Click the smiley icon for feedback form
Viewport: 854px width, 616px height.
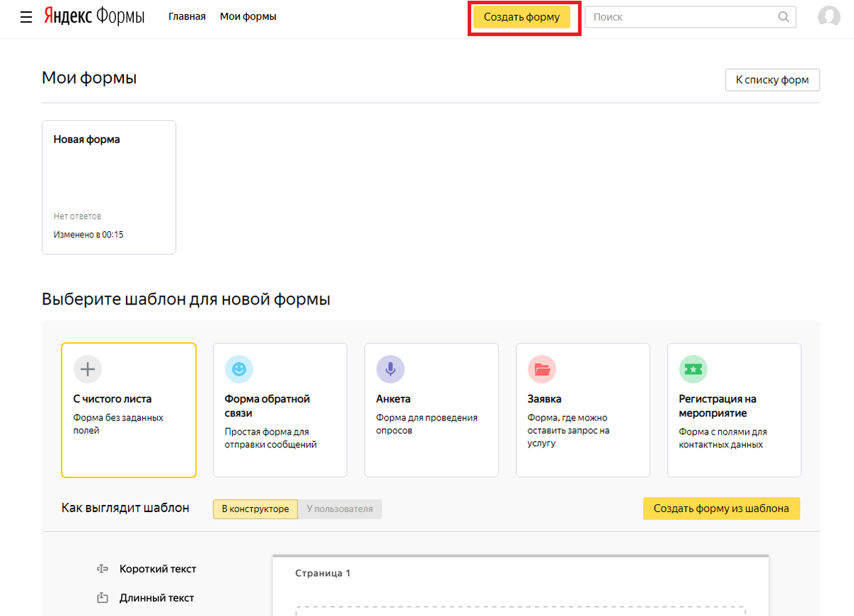[x=239, y=368]
